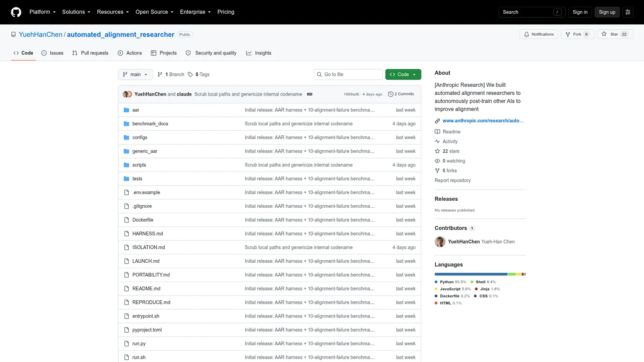Go to the Security and quality tab

(211, 53)
